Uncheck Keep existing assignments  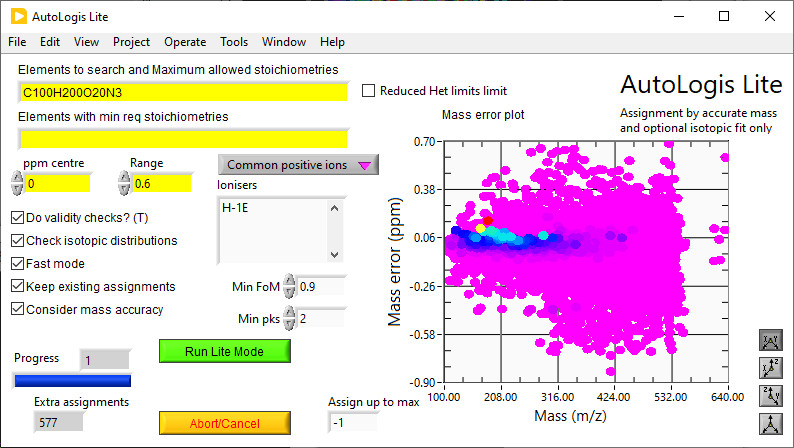click(18, 286)
